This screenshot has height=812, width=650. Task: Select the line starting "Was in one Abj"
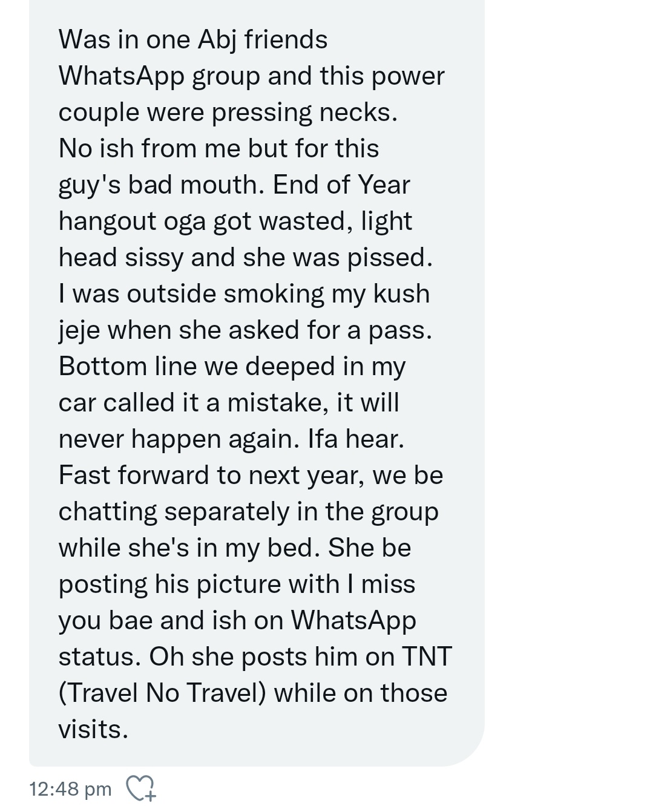point(193,40)
